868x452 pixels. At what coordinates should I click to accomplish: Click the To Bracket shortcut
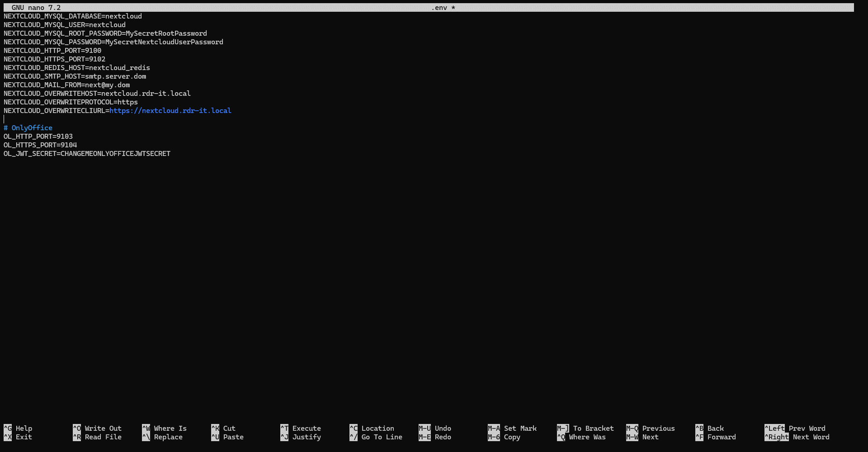593,428
